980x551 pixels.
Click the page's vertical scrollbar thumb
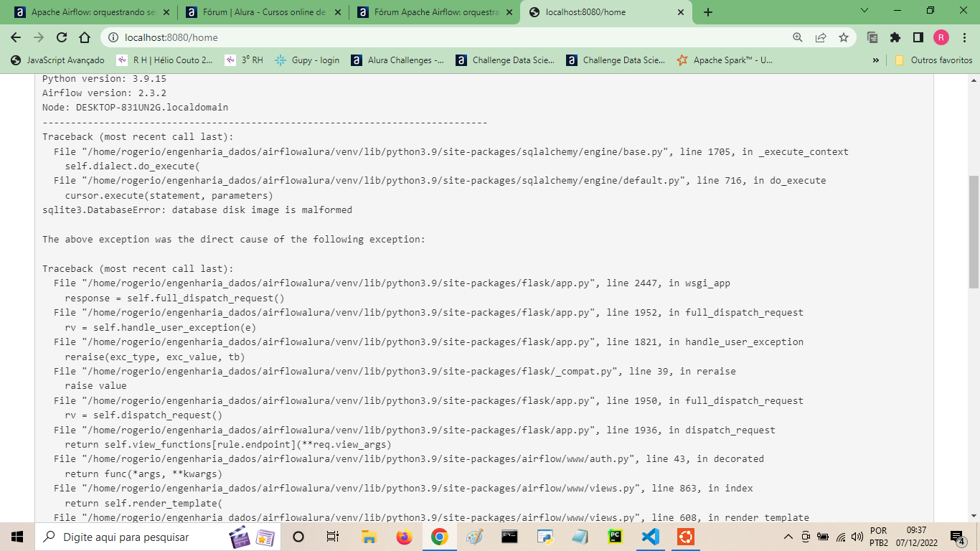pyautogui.click(x=974, y=232)
